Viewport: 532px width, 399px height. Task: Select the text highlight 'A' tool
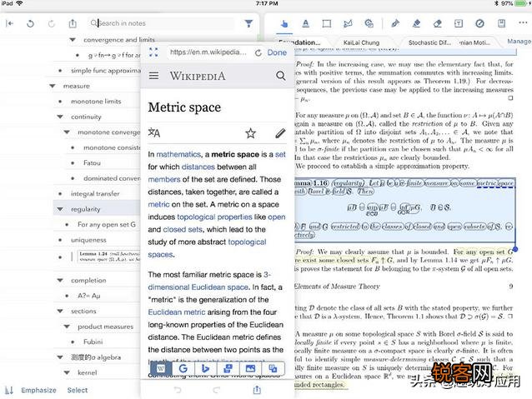pyautogui.click(x=306, y=23)
